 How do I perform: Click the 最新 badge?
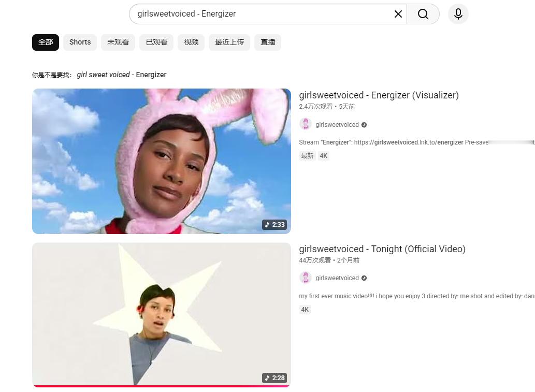click(x=307, y=156)
